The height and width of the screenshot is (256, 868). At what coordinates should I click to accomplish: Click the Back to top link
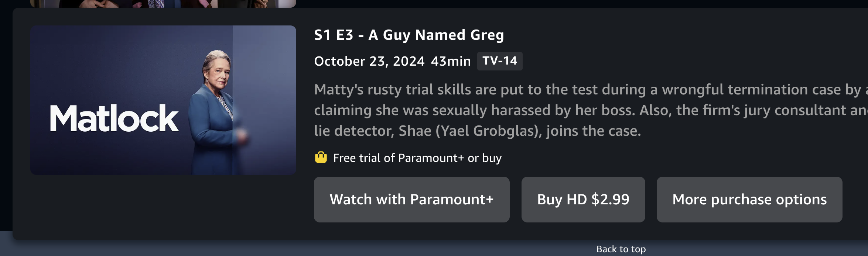(x=621, y=249)
